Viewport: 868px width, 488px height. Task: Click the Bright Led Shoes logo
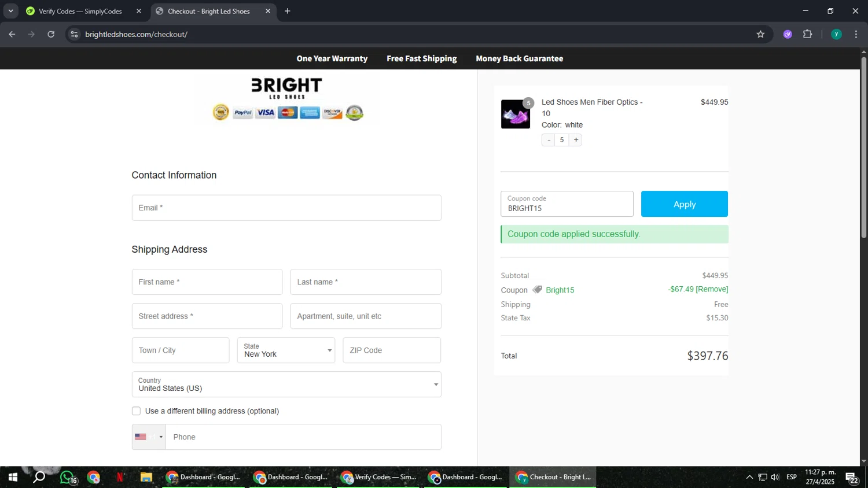(x=286, y=88)
